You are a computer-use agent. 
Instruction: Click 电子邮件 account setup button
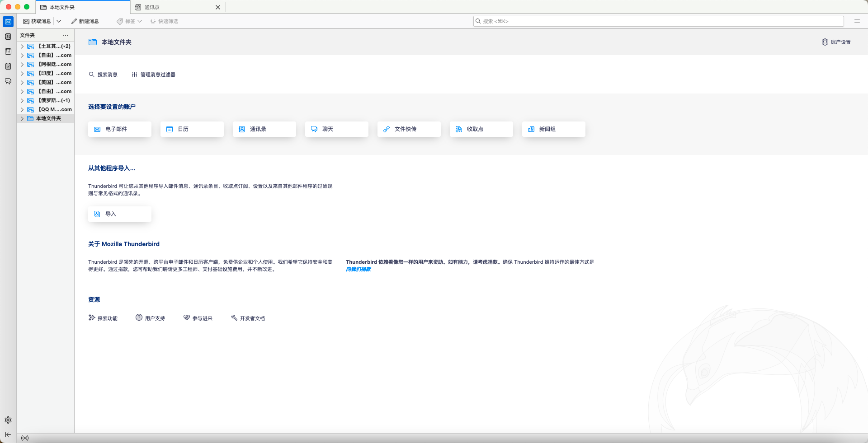119,129
